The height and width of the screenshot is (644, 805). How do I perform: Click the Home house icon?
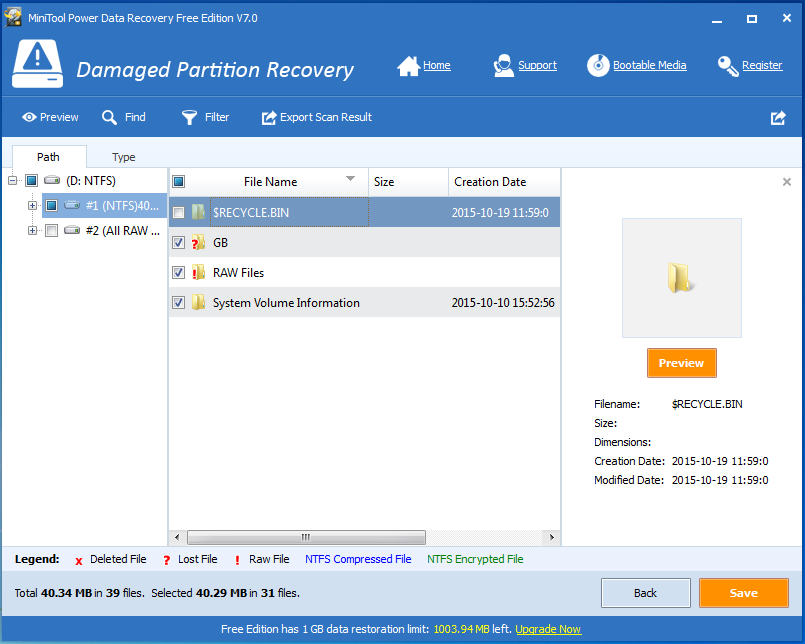pyautogui.click(x=408, y=66)
